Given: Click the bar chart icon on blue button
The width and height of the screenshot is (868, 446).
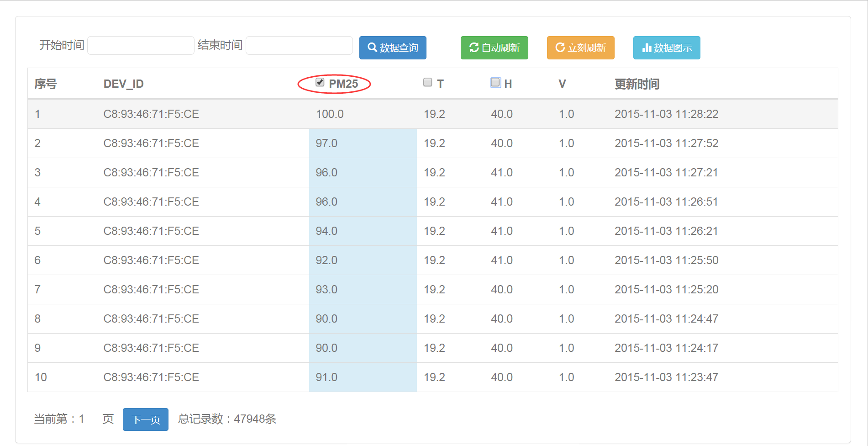Looking at the screenshot, I should [647, 48].
